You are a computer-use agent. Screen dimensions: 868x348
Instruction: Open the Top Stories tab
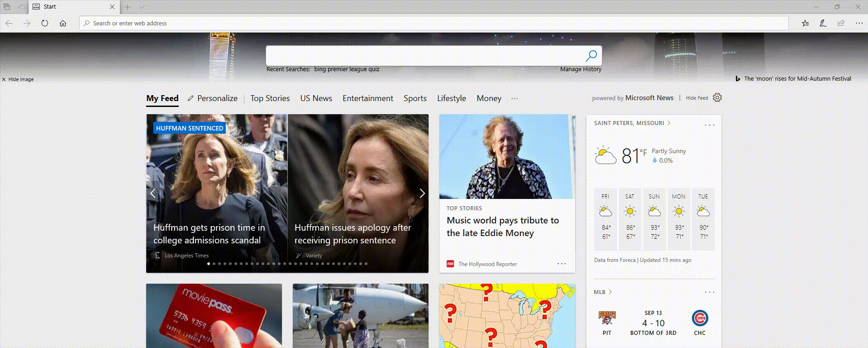(270, 98)
